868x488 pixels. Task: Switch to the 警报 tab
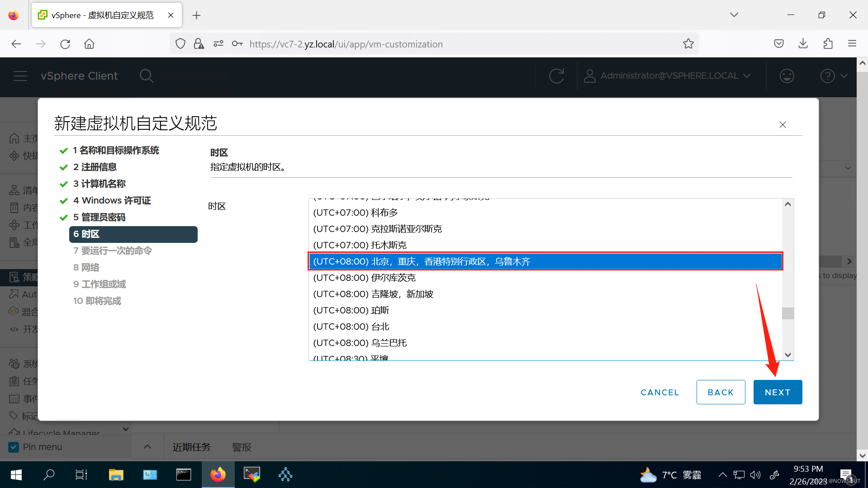[241, 446]
